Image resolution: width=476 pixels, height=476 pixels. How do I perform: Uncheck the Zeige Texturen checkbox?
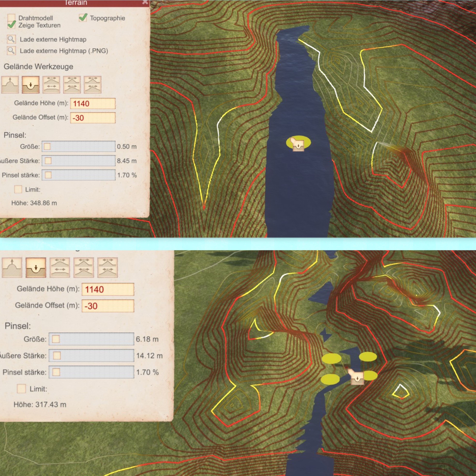pyautogui.click(x=11, y=25)
